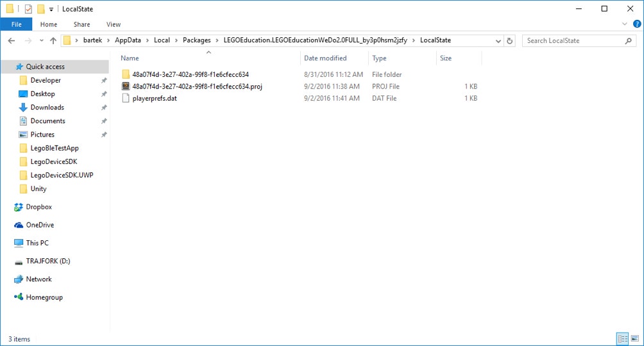Image resolution: width=644 pixels, height=346 pixels.
Task: Open the File menu tab
Action: pyautogui.click(x=17, y=24)
